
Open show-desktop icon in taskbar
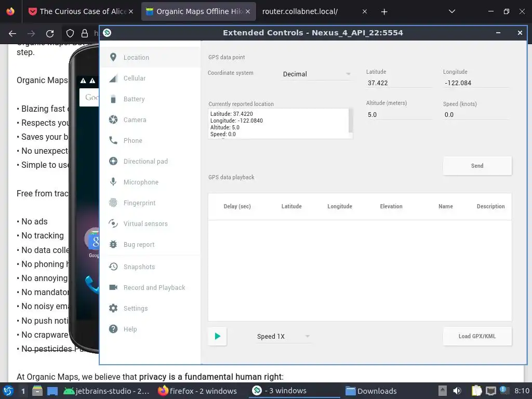tap(52, 391)
